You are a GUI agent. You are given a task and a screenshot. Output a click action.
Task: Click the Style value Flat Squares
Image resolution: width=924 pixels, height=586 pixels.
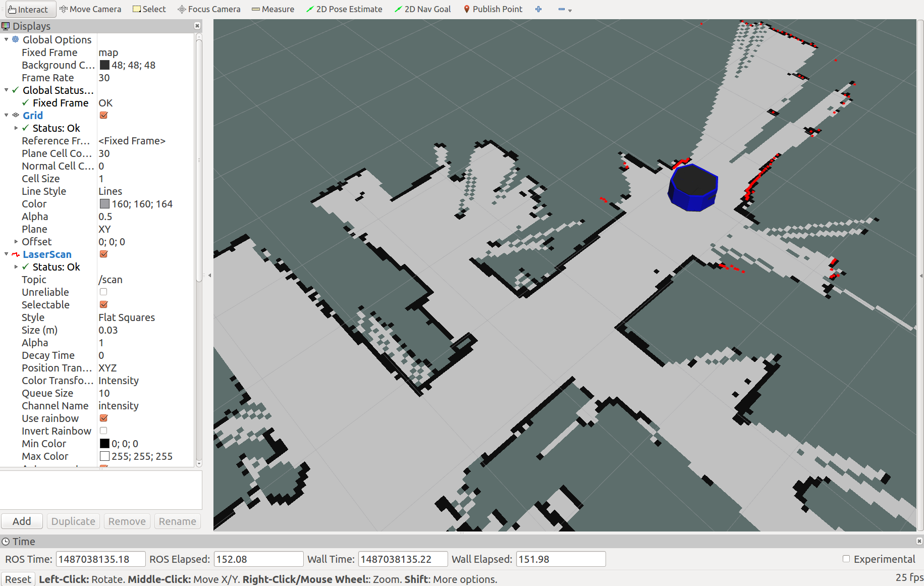click(127, 317)
